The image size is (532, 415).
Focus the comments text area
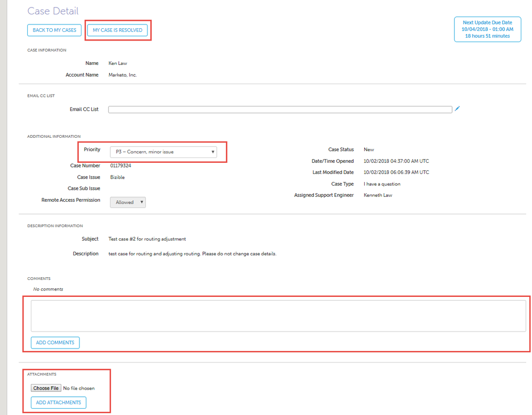pos(278,316)
